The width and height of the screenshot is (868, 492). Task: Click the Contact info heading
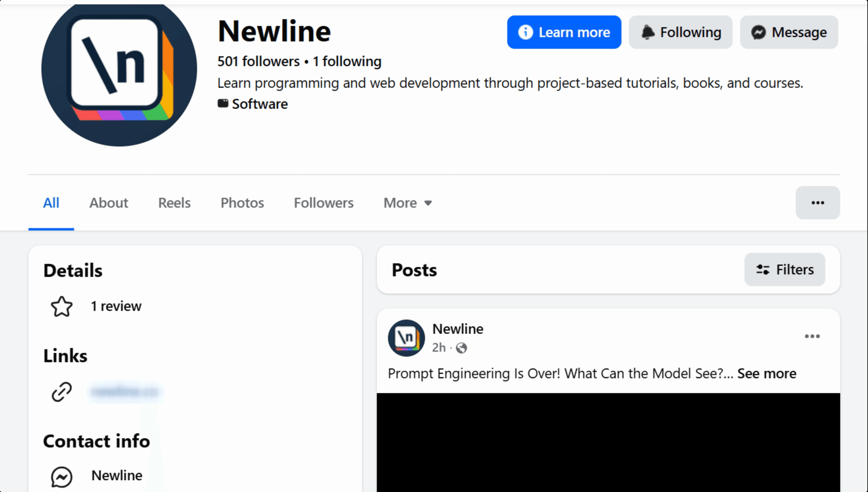(x=97, y=441)
